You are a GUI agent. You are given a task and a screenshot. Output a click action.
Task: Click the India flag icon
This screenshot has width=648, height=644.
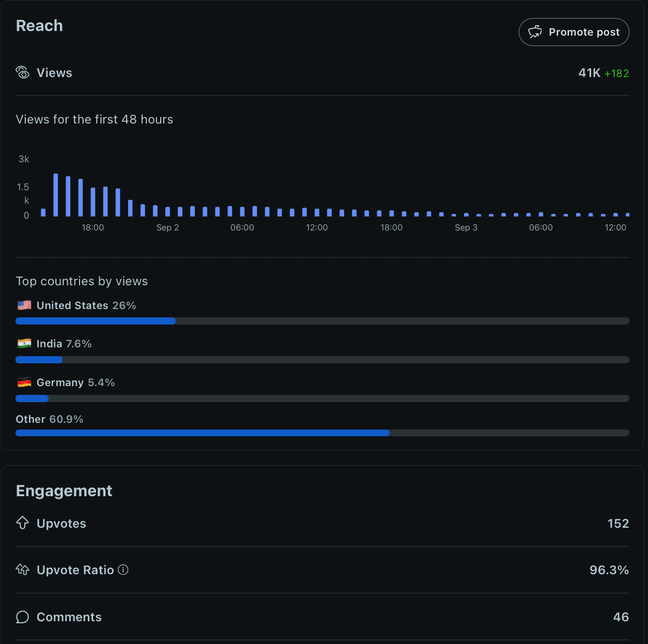[24, 344]
